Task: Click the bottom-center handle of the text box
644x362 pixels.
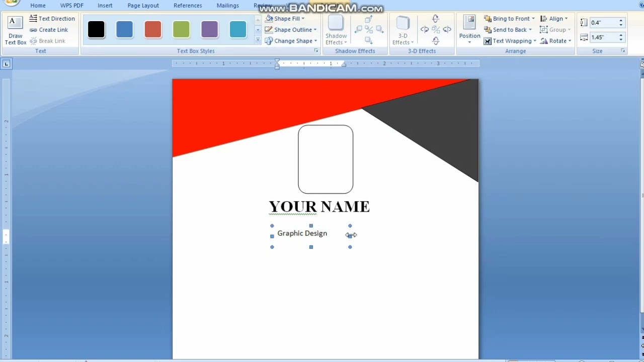Action: pyautogui.click(x=311, y=247)
